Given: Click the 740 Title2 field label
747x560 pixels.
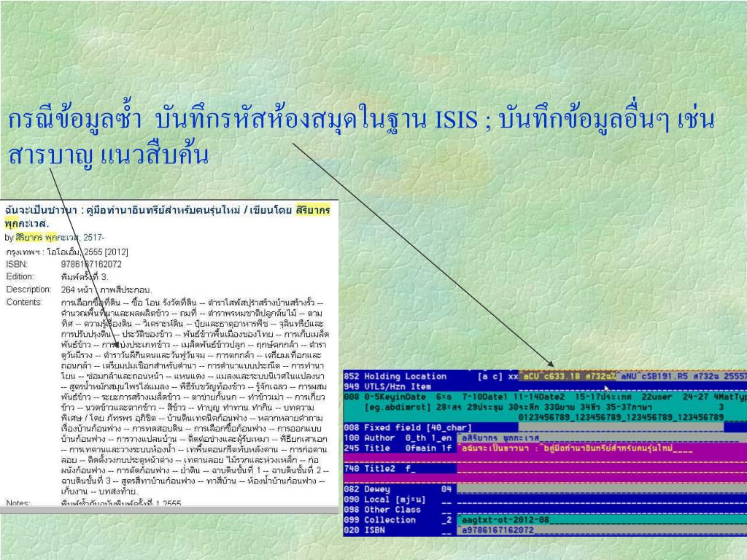Looking at the screenshot, I should (x=369, y=469).
